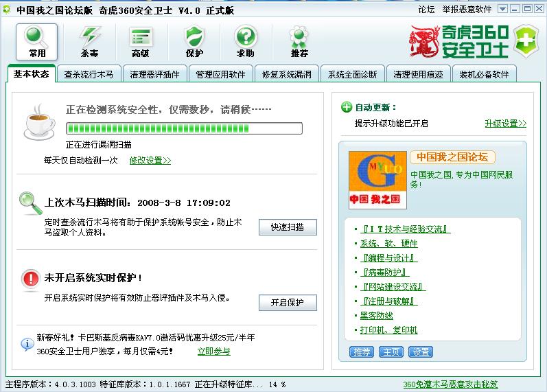
Task: Open the 系统、软、硬件 link
Action: (x=389, y=244)
